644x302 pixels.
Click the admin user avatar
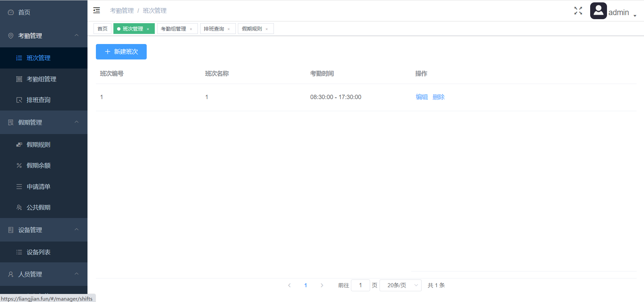pos(599,11)
